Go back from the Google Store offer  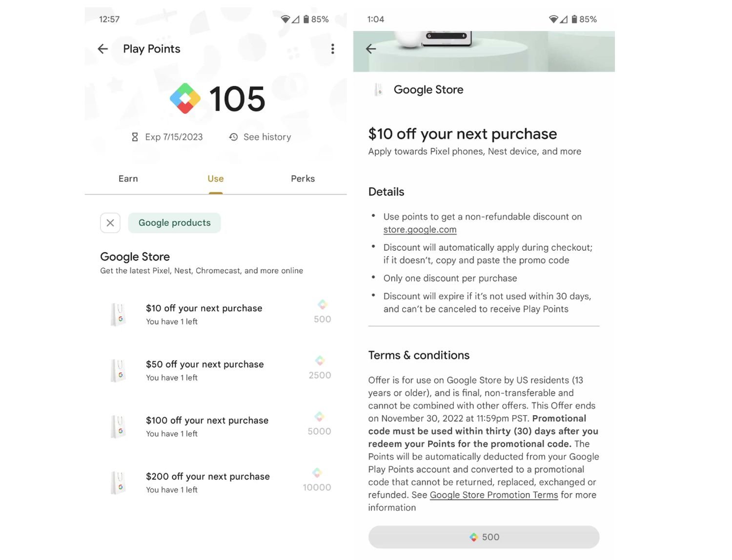tap(371, 49)
